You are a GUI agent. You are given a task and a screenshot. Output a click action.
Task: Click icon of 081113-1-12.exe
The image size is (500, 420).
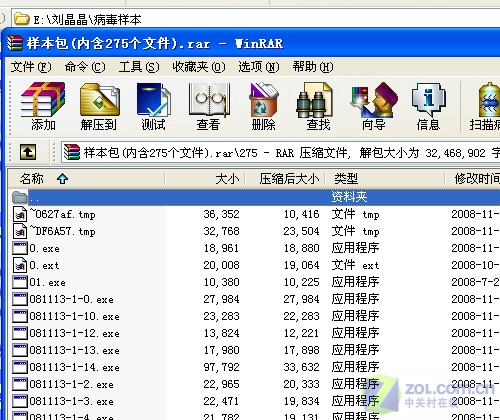tap(20, 333)
